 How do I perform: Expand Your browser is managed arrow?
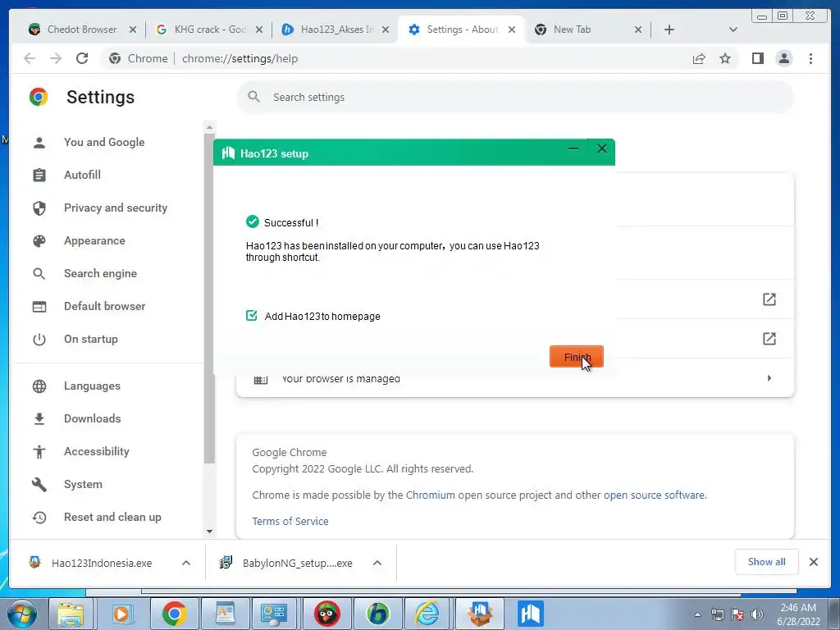(x=769, y=378)
